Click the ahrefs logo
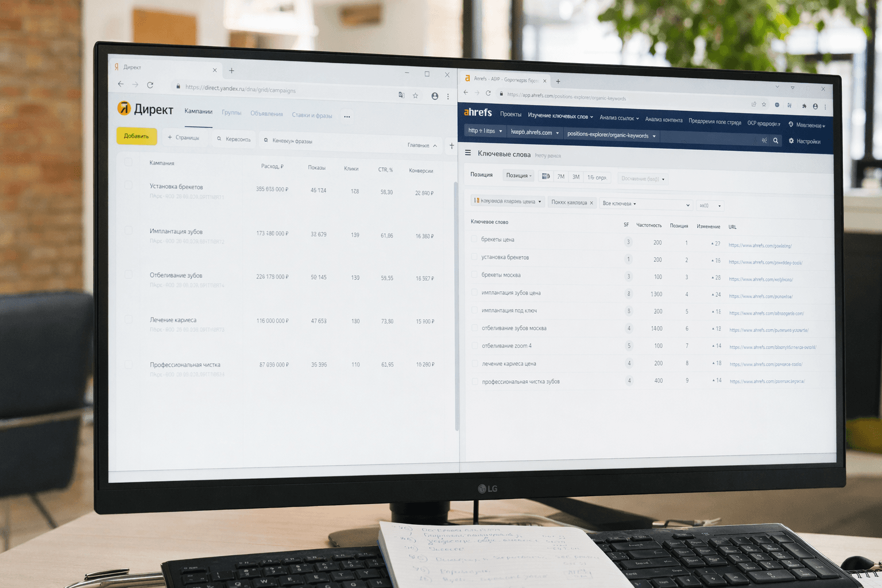Image resolution: width=882 pixels, height=588 pixels. [x=478, y=113]
